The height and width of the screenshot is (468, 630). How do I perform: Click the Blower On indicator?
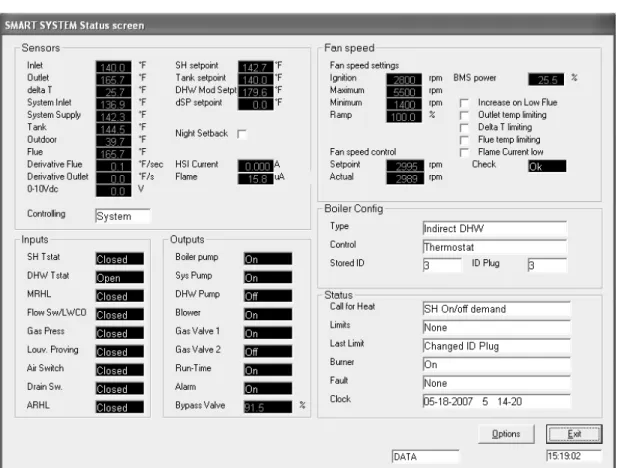268,314
